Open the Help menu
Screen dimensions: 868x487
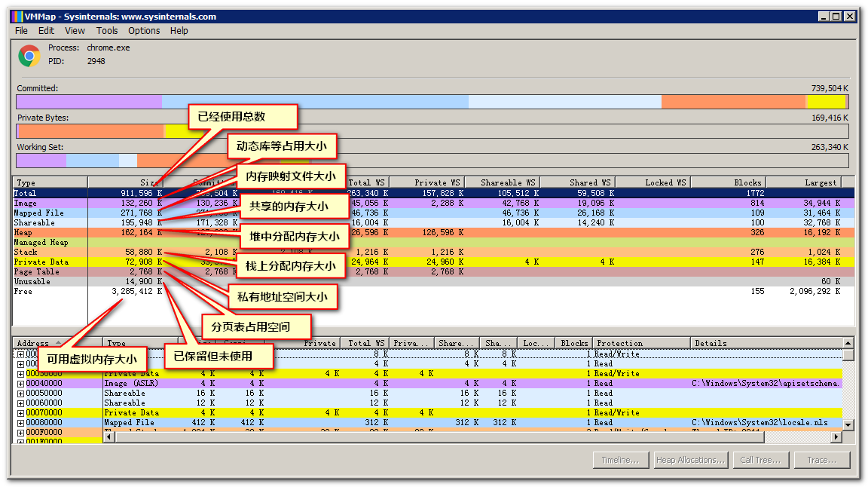point(179,31)
